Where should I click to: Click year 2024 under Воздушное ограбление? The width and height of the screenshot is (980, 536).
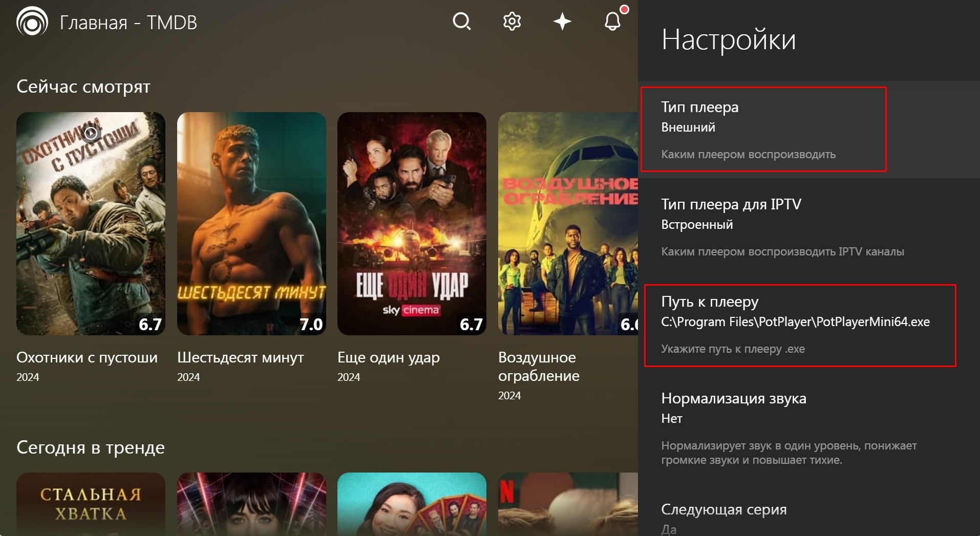coord(509,396)
